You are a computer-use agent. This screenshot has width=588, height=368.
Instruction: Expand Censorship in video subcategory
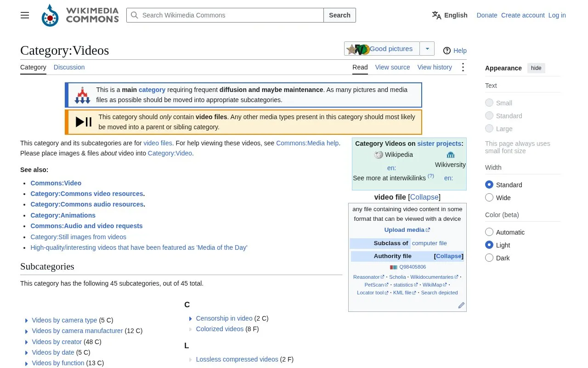[191, 319]
